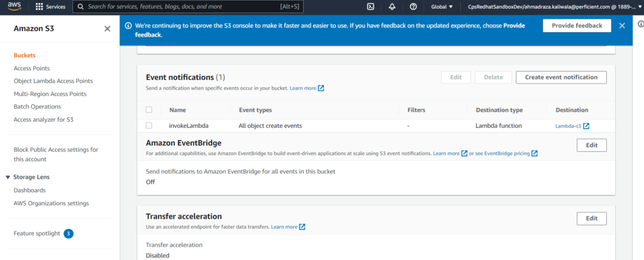
Task: Open the account user menu in top bar
Action: pyautogui.click(x=555, y=6)
